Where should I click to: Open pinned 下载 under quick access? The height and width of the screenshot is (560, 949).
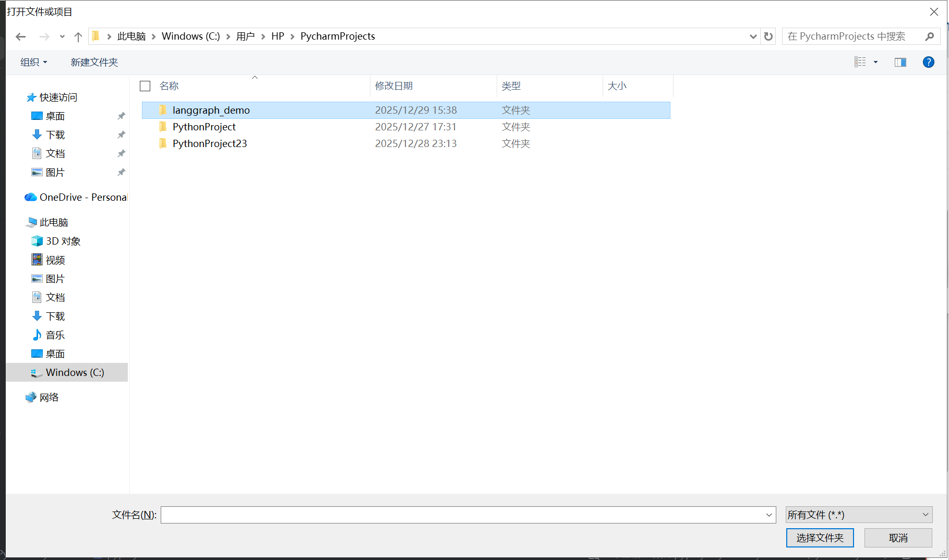click(55, 135)
